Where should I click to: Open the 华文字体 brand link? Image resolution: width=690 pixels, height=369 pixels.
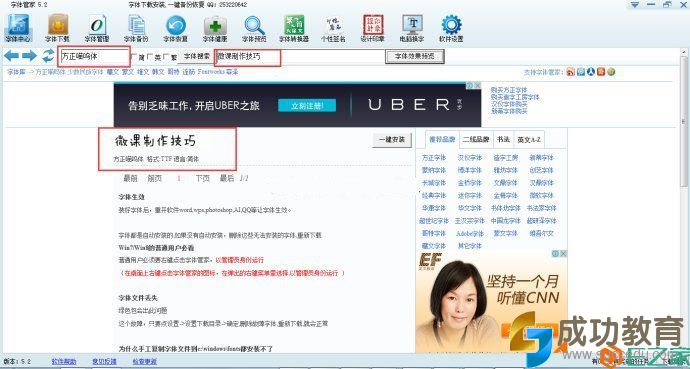(x=470, y=208)
